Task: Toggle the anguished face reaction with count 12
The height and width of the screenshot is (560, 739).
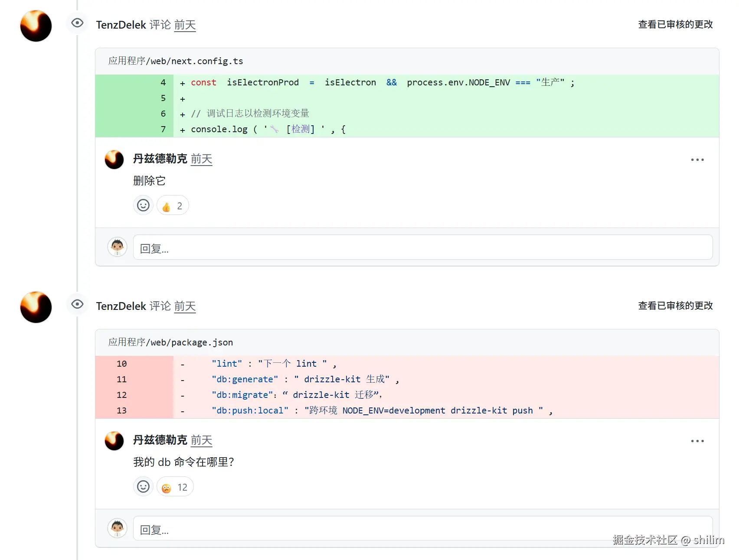Action: point(175,487)
